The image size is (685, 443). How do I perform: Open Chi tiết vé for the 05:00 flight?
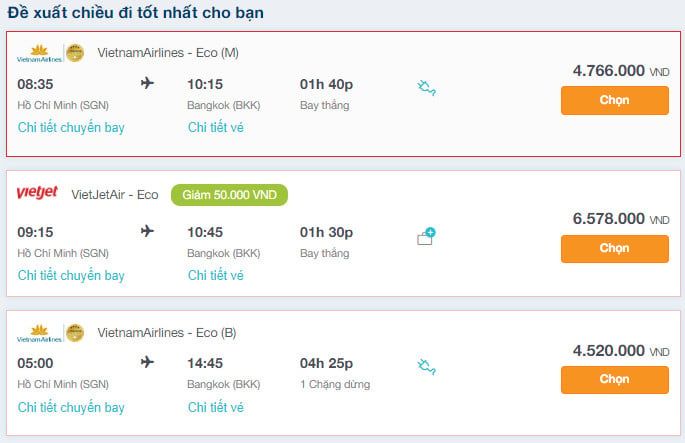pyautogui.click(x=215, y=407)
